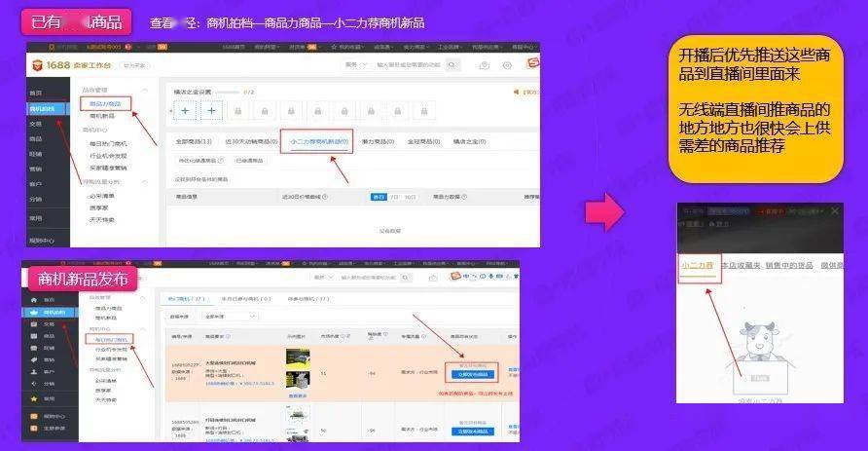Click the home icon in lower left sidebar
Screen dimensions: 868x451
point(34,300)
